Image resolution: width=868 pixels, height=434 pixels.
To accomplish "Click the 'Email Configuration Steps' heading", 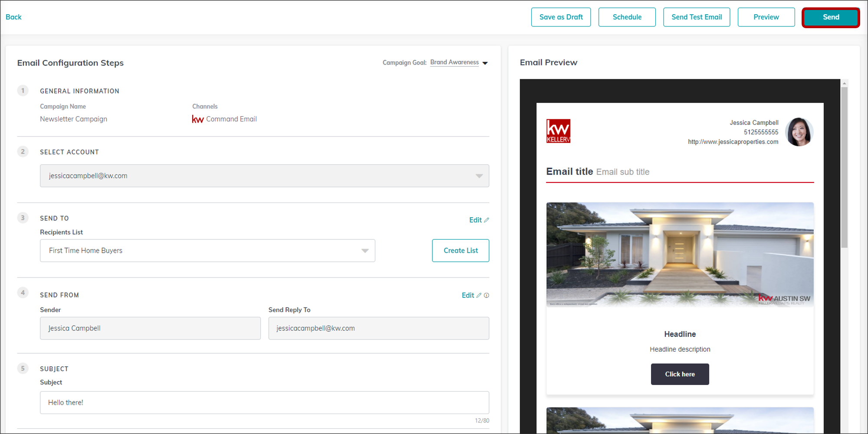I will point(70,63).
